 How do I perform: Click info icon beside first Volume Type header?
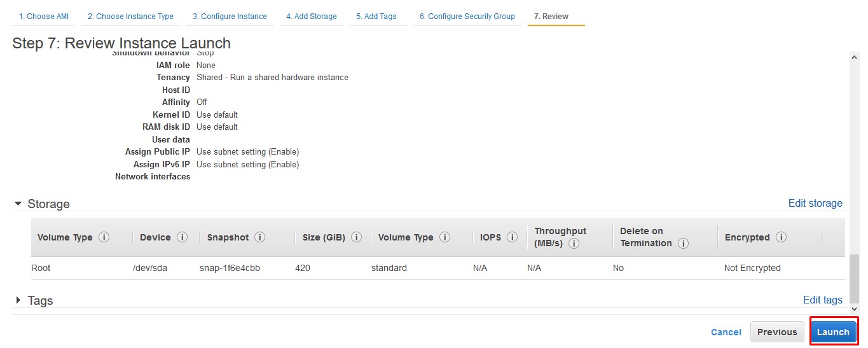point(104,237)
